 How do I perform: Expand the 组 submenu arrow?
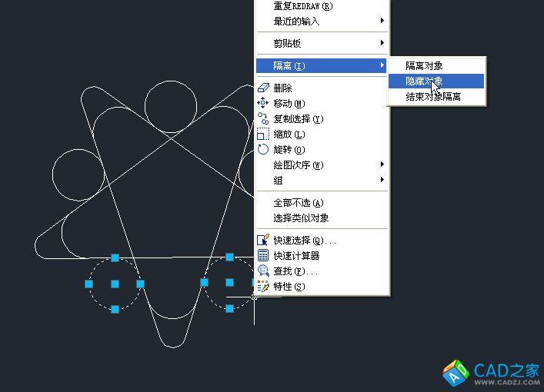tap(382, 180)
